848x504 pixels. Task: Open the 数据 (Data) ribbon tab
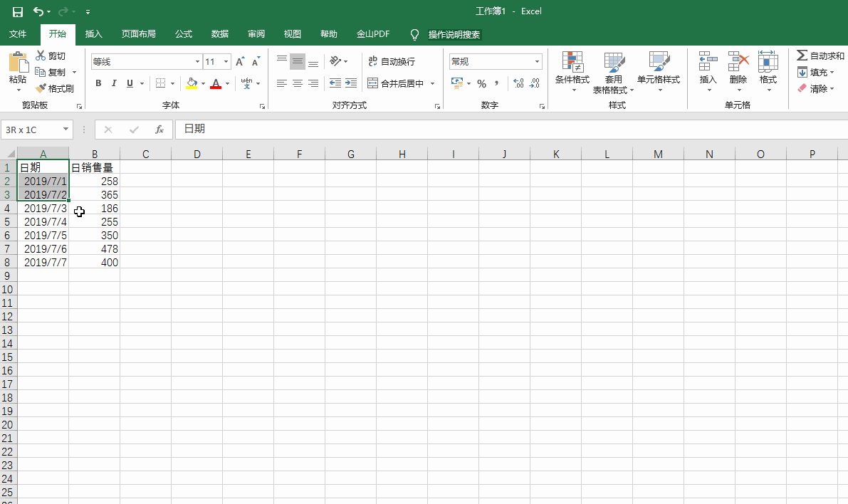(220, 34)
